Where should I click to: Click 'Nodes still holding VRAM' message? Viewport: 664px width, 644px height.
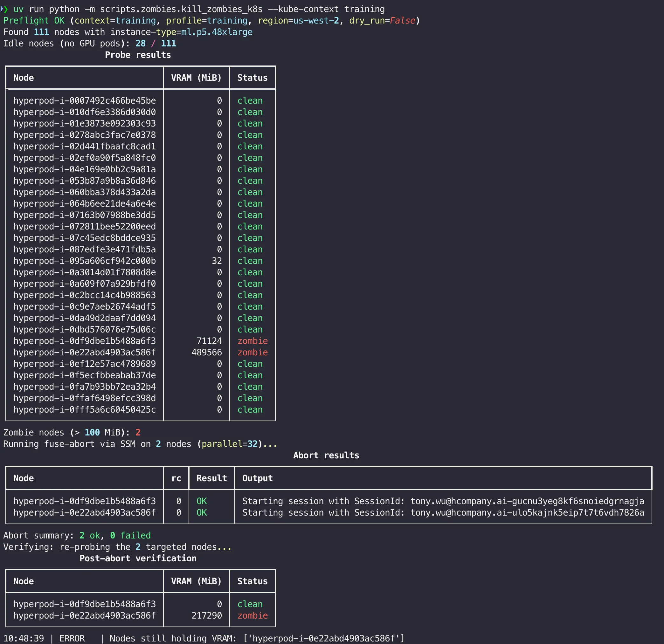pyautogui.click(x=257, y=639)
